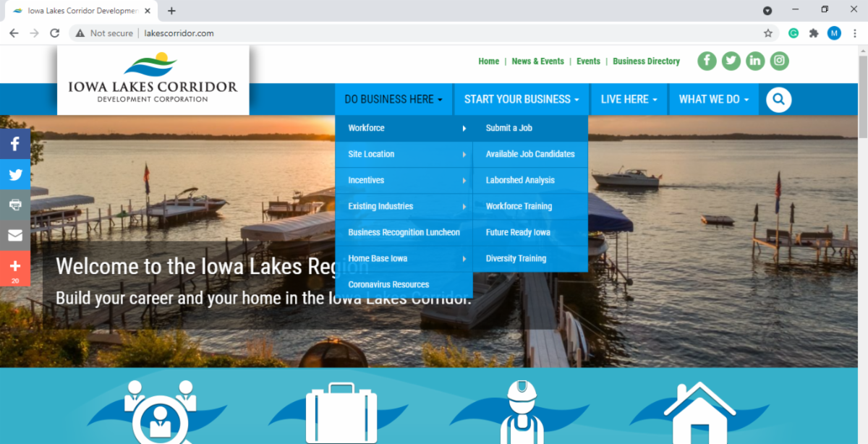Share via Facebook sidebar button
The height and width of the screenshot is (444, 868).
click(x=15, y=144)
